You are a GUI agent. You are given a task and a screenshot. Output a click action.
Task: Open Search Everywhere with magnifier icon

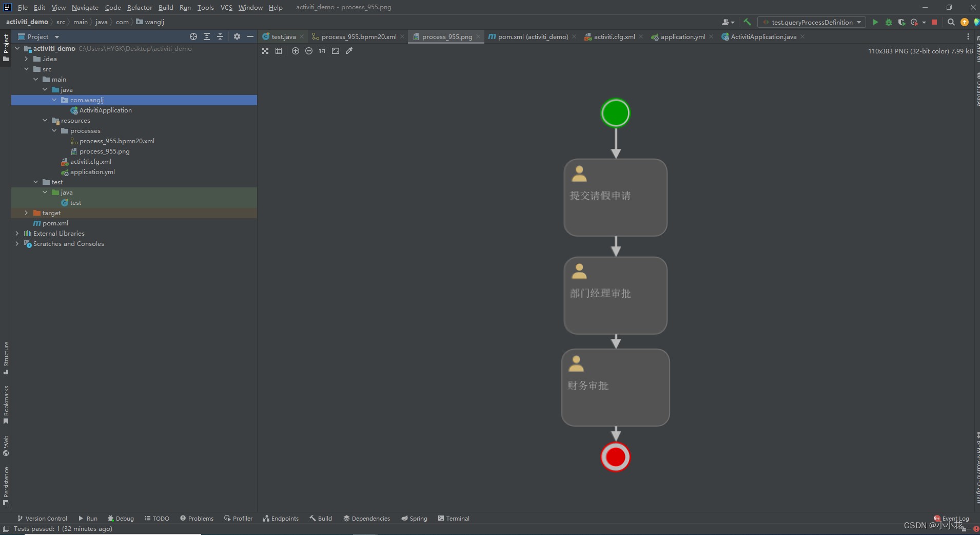point(951,22)
